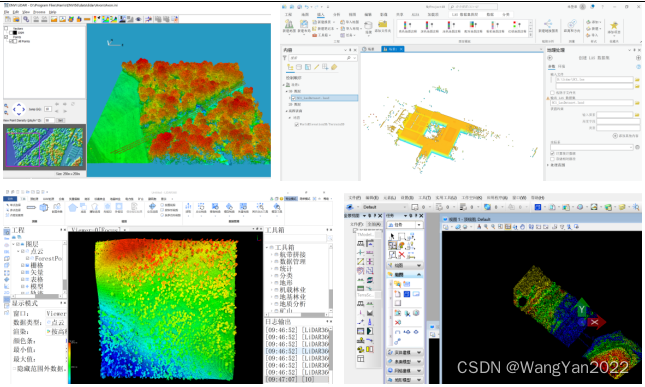Image resolution: width=645 pixels, height=387 pixels.
Task: Open the coordinate system dropdown in Geoprocessing pane
Action: click(x=592, y=147)
